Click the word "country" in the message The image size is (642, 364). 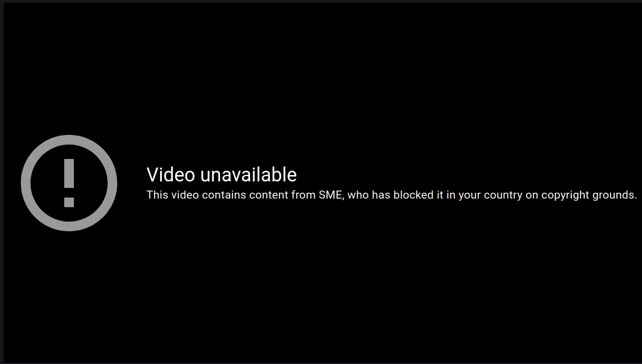(x=503, y=196)
